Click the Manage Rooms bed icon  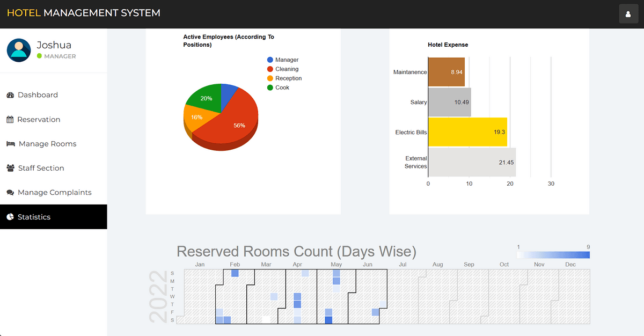(11, 144)
